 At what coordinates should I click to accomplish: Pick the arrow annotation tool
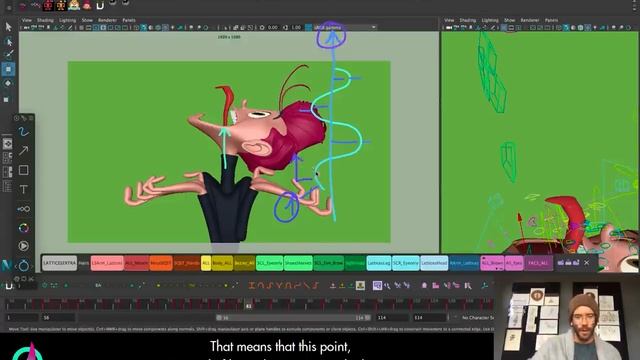[x=23, y=151]
